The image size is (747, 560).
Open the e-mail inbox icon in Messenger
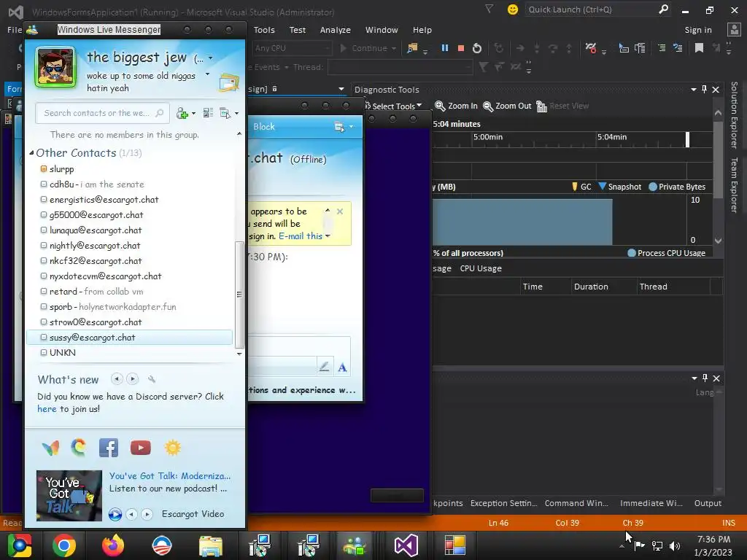(228, 82)
